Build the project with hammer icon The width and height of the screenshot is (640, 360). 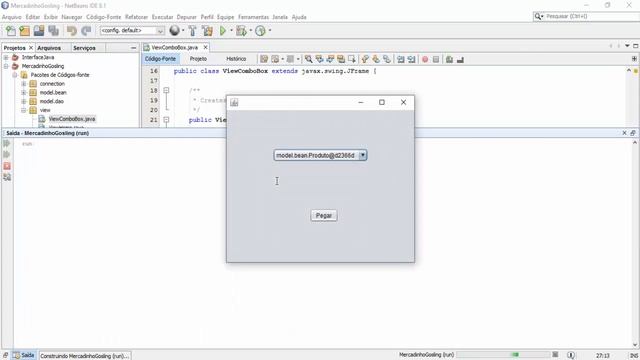click(x=192, y=31)
